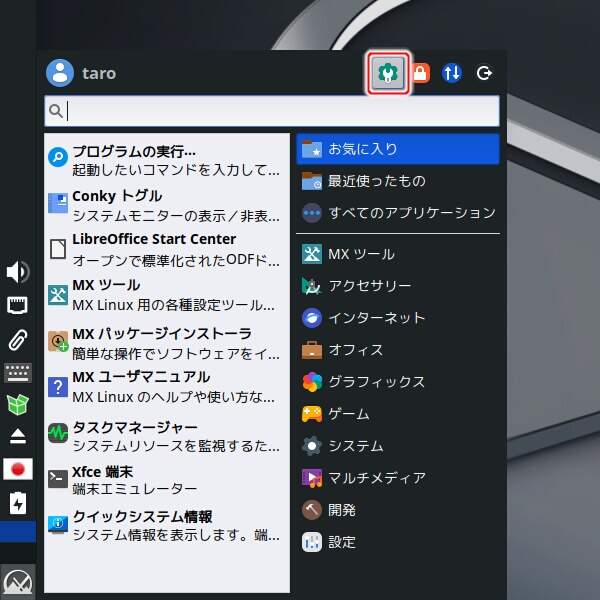
Task: Click the volume speaker icon in panel
Action: pyautogui.click(x=18, y=272)
